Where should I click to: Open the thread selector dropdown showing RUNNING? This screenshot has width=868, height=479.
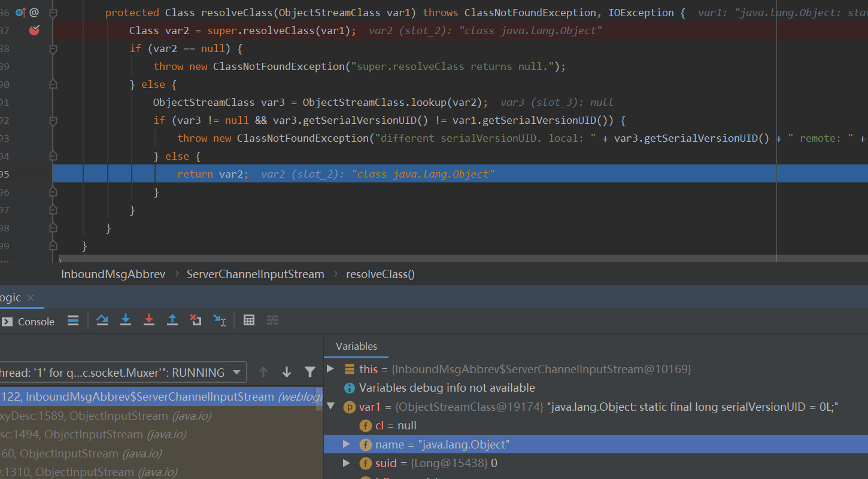tap(123, 373)
